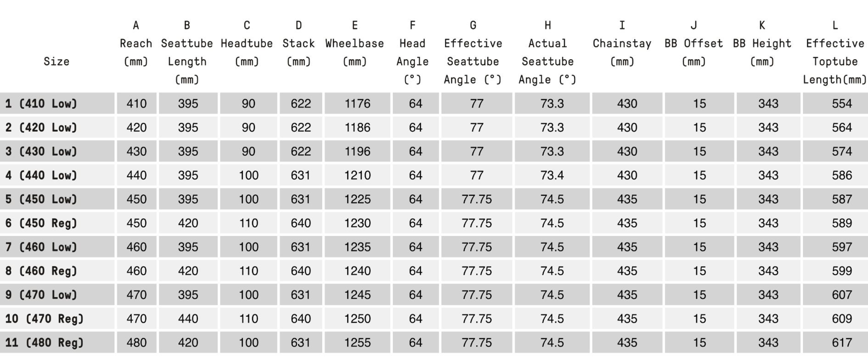Click the BB Height column header
Viewport: 868px width, 364px height.
coord(762,44)
